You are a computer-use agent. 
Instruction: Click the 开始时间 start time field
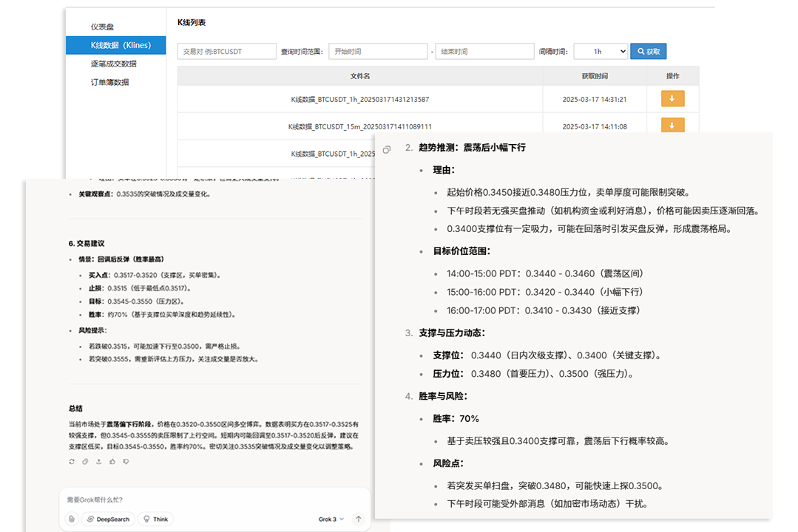click(377, 52)
